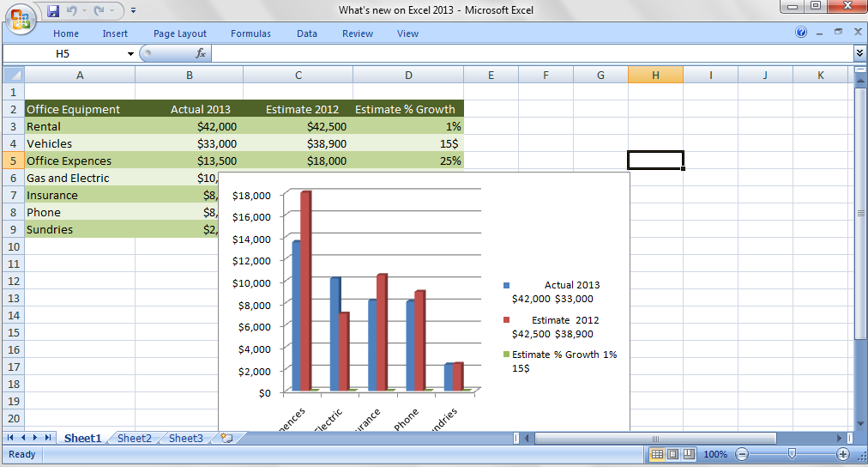Switch to Page Layout view button

point(673,454)
